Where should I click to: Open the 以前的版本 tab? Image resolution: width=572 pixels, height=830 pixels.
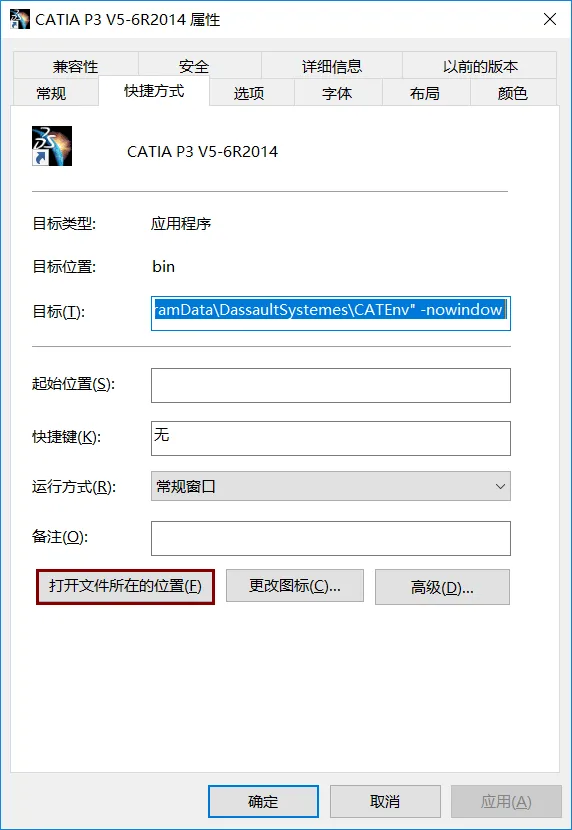480,66
